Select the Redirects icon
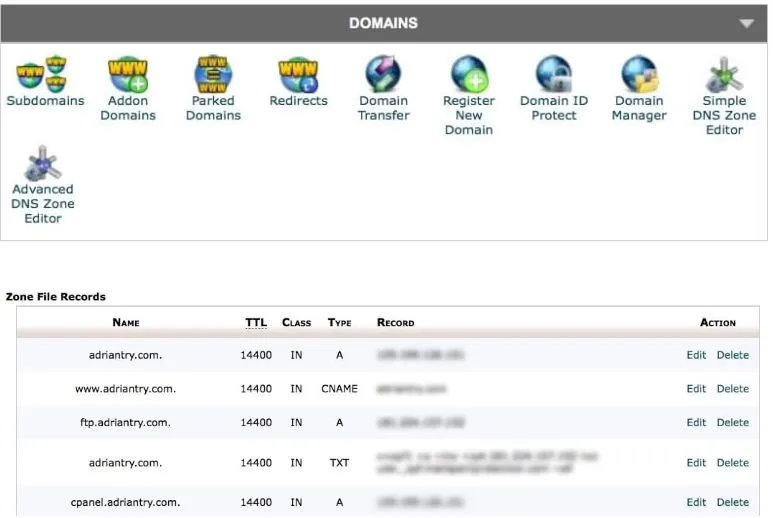 click(x=298, y=75)
